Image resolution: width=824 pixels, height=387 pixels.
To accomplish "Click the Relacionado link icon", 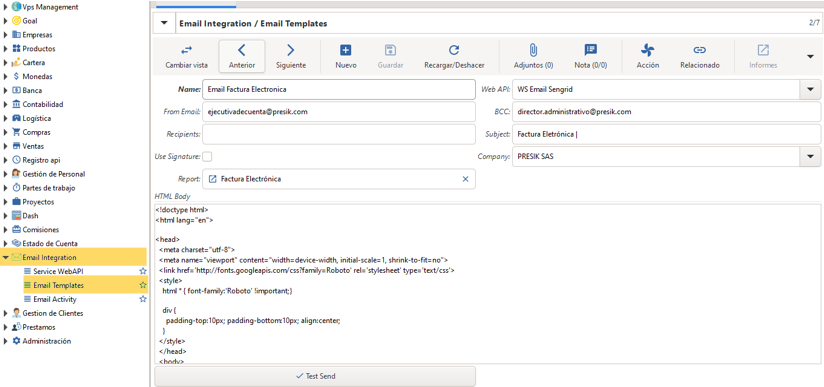I will [x=699, y=50].
